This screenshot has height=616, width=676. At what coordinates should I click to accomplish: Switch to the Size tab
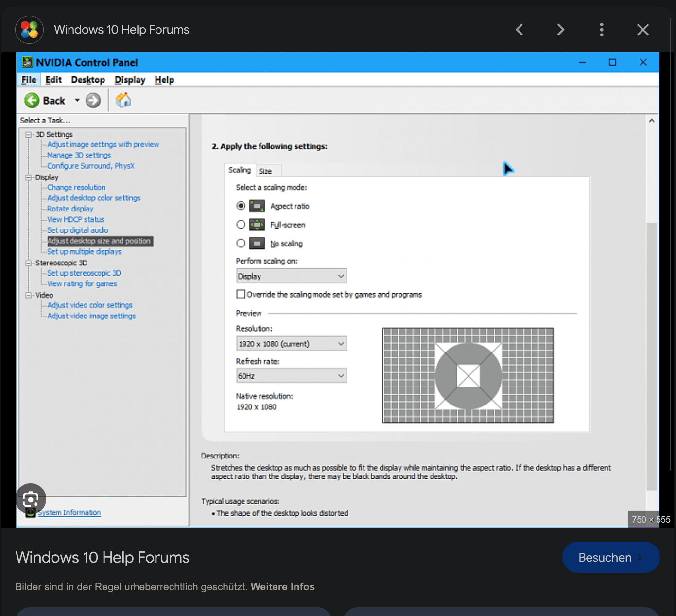268,171
